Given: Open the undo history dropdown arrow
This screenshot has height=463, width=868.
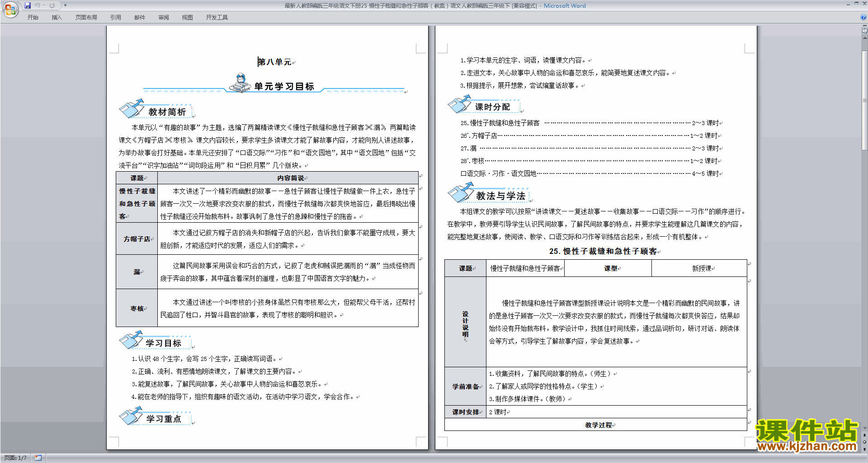Looking at the screenshot, I should (44, 5).
